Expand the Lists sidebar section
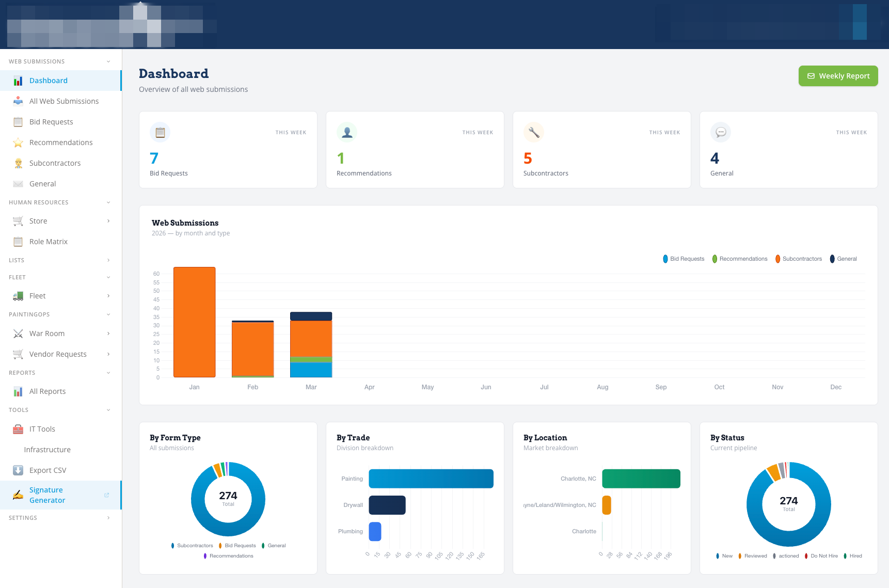The width and height of the screenshot is (889, 588). click(x=108, y=260)
